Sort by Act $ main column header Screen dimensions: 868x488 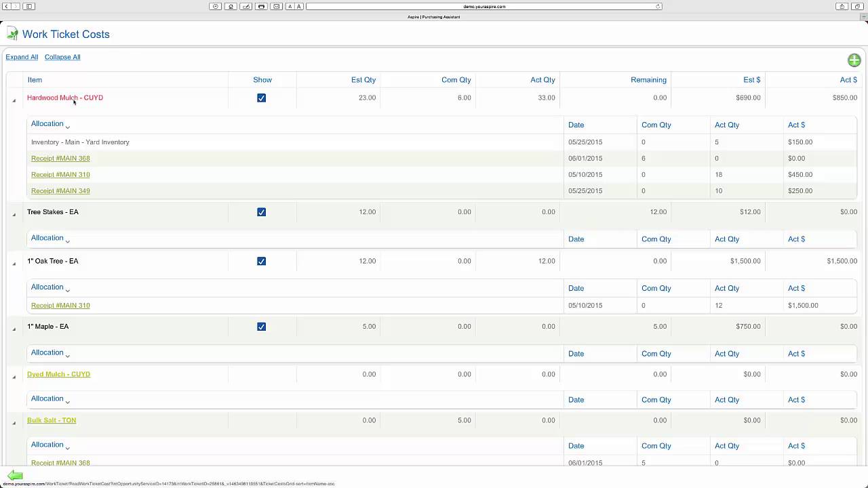(x=848, y=80)
